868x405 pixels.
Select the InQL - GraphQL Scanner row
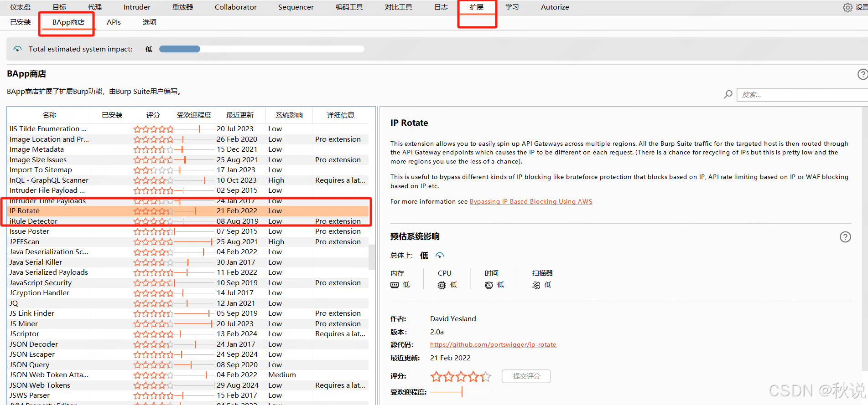188,180
